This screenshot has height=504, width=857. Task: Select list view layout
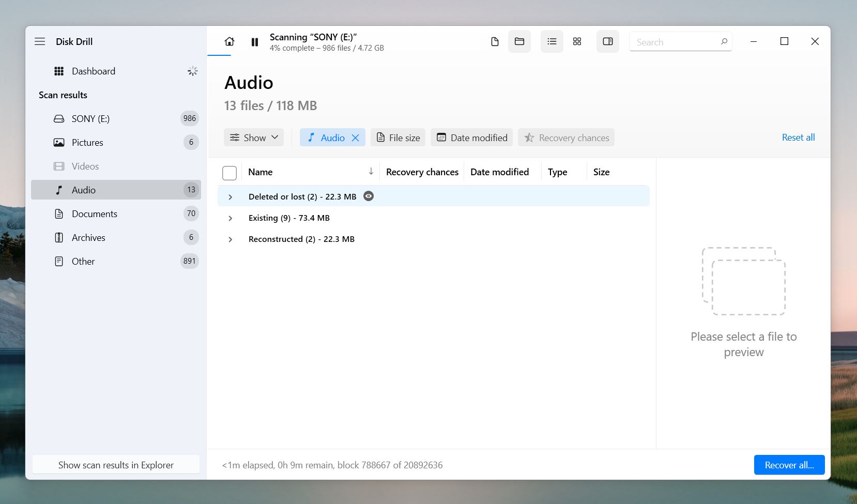(552, 41)
